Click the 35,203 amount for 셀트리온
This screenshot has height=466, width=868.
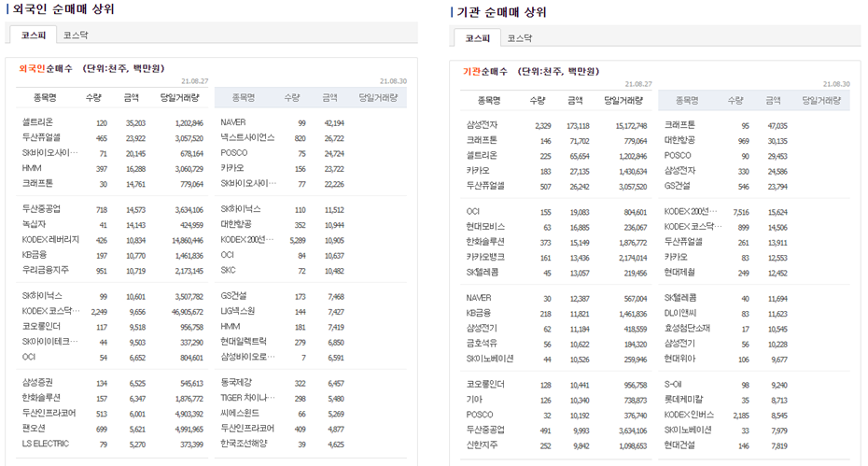[x=135, y=123]
